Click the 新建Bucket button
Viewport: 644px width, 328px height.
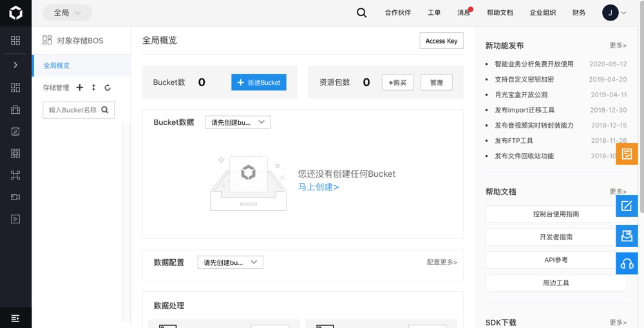click(x=259, y=82)
